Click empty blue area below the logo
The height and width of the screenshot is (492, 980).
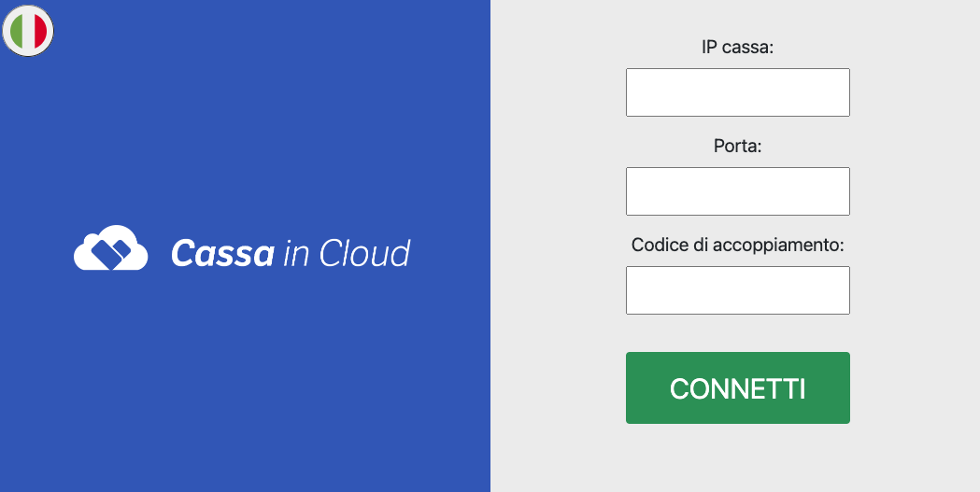245,381
